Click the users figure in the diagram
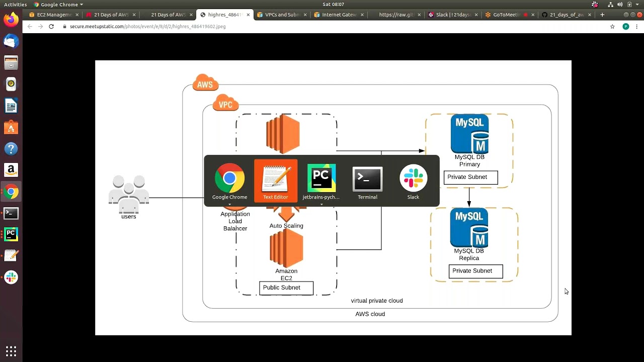 click(129, 194)
